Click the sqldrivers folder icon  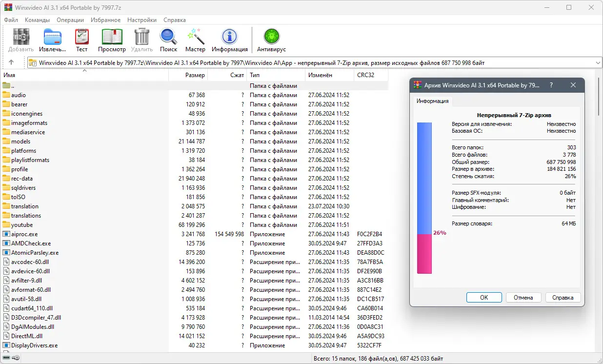(x=6, y=188)
